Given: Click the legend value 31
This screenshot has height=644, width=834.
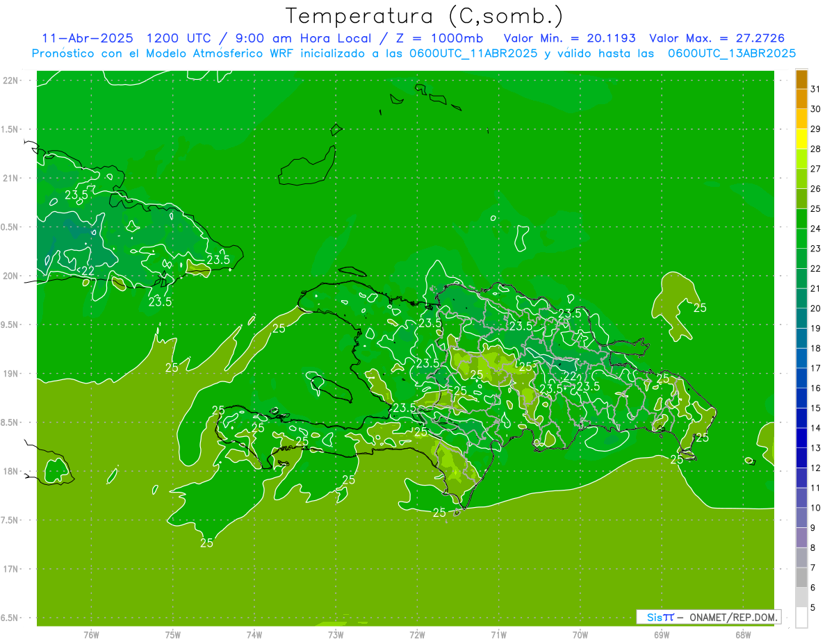Looking at the screenshot, I should point(816,89).
